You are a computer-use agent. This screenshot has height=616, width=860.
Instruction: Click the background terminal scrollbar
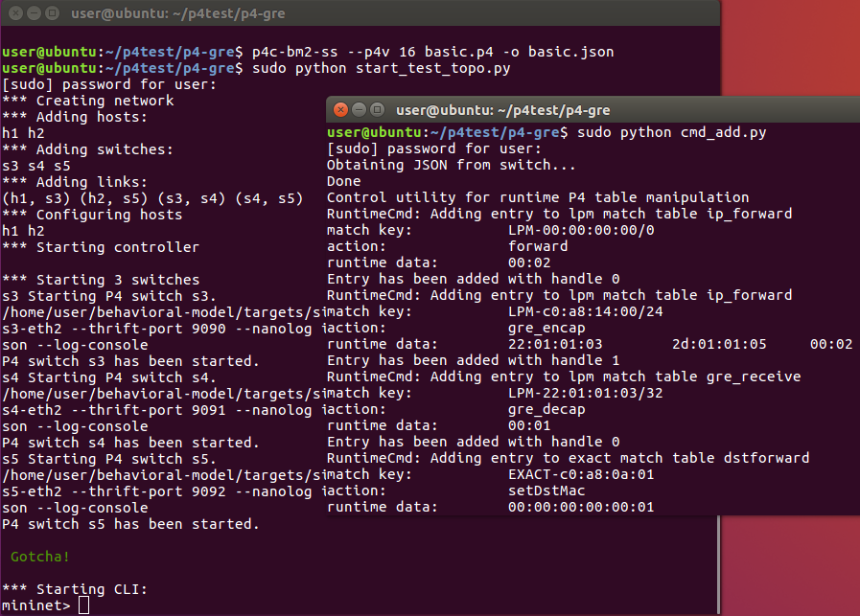tap(718, 564)
